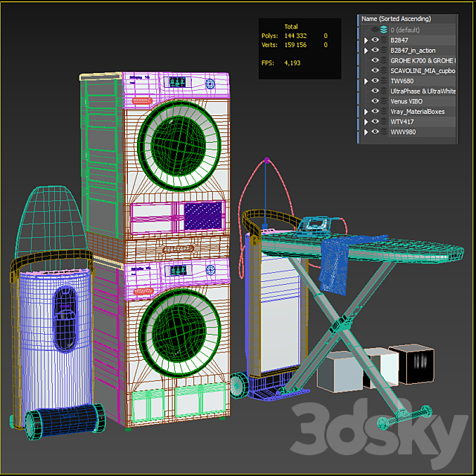Click the FPS value 4,193
Viewport: 476px width, 476px height.
pos(292,63)
